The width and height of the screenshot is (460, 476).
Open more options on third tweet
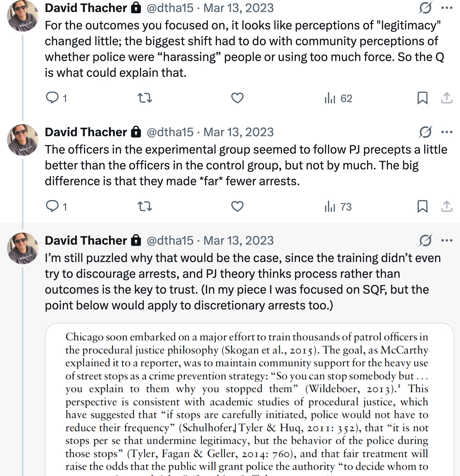pyautogui.click(x=447, y=241)
